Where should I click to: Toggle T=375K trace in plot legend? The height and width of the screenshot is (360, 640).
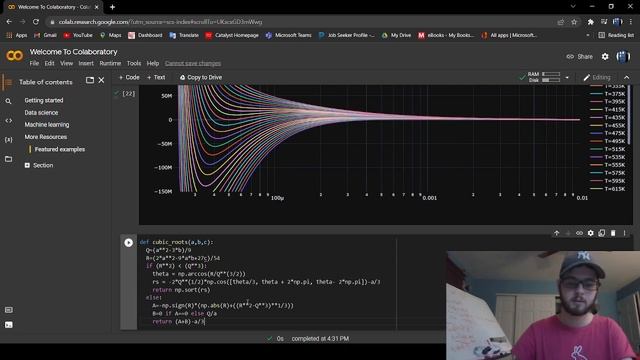(x=607, y=94)
